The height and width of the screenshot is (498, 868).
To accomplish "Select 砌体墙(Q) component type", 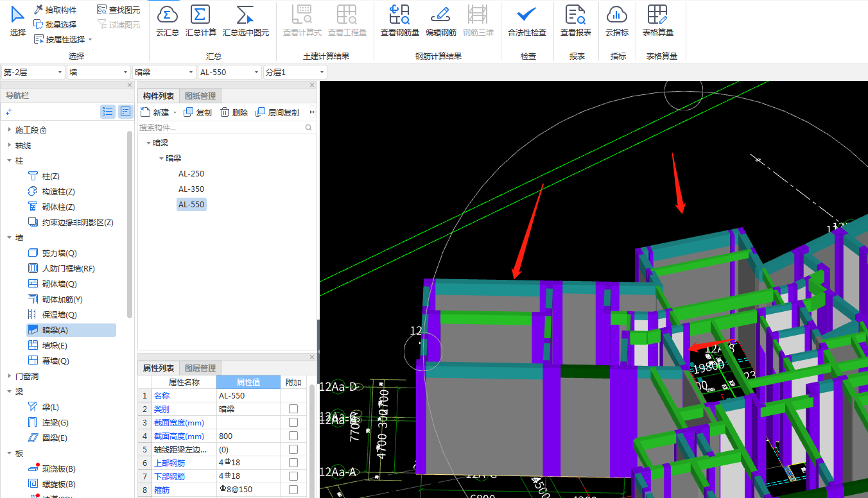I will [x=52, y=284].
